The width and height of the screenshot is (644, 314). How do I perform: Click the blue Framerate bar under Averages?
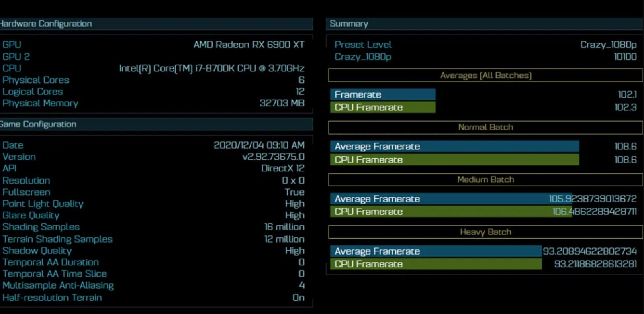[x=382, y=94]
